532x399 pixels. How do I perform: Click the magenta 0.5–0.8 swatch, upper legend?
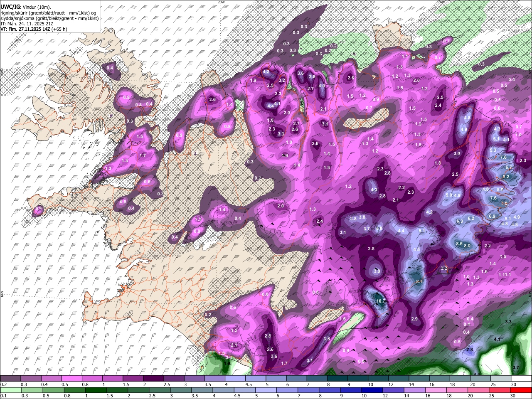click(71, 378)
